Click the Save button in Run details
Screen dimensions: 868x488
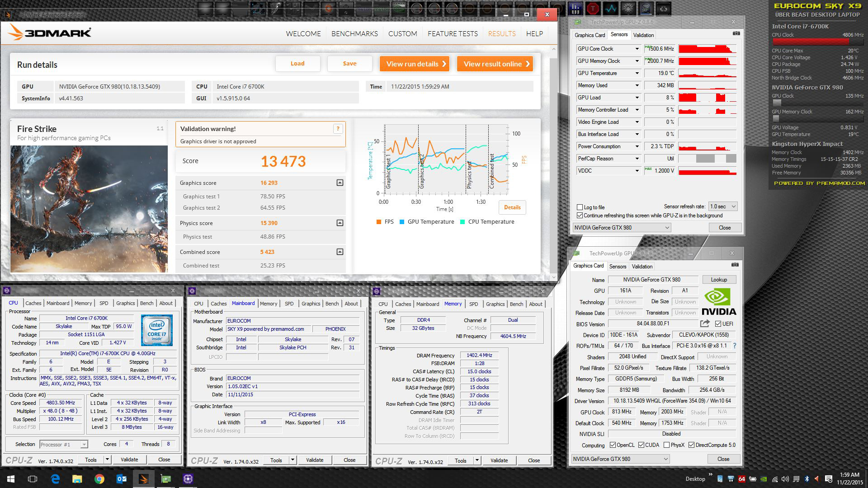pos(349,64)
